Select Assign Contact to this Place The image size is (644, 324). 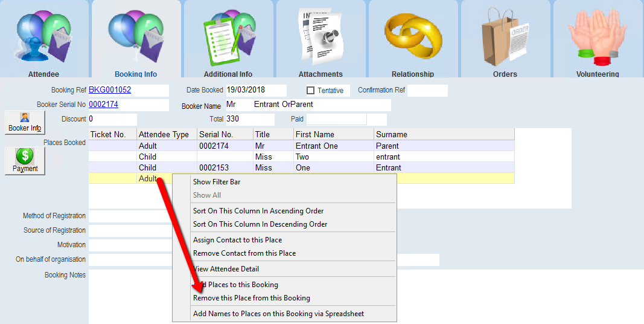pyautogui.click(x=237, y=240)
